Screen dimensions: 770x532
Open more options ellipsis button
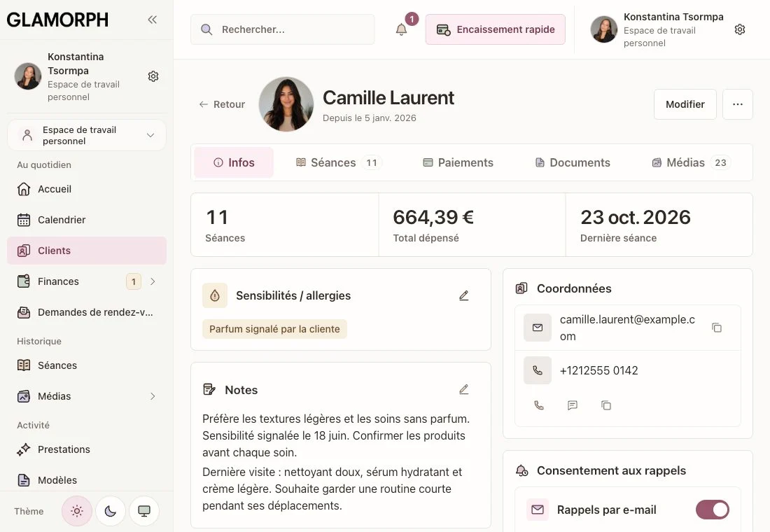click(x=738, y=104)
